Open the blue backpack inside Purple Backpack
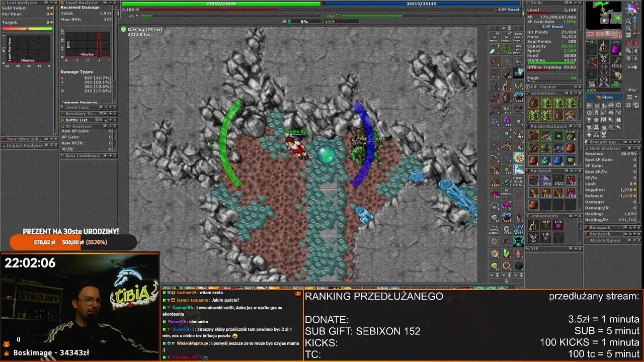This screenshot has height=362, width=644. [x=558, y=160]
